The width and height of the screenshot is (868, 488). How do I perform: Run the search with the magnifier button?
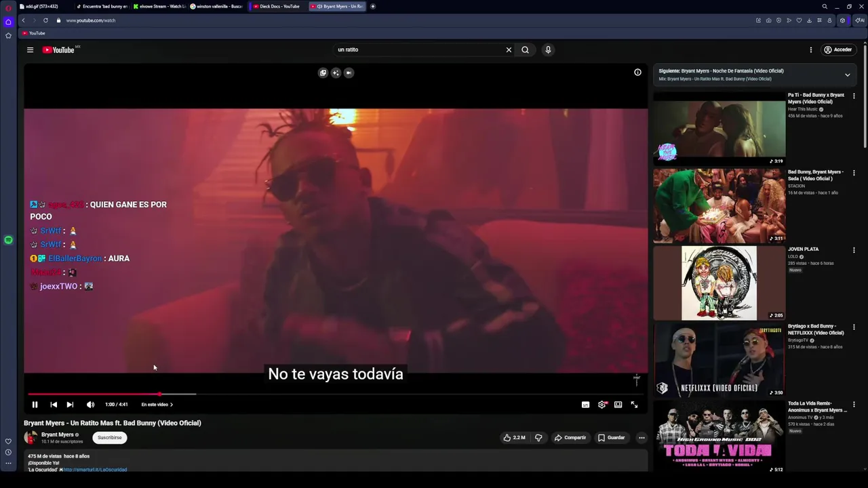click(525, 49)
